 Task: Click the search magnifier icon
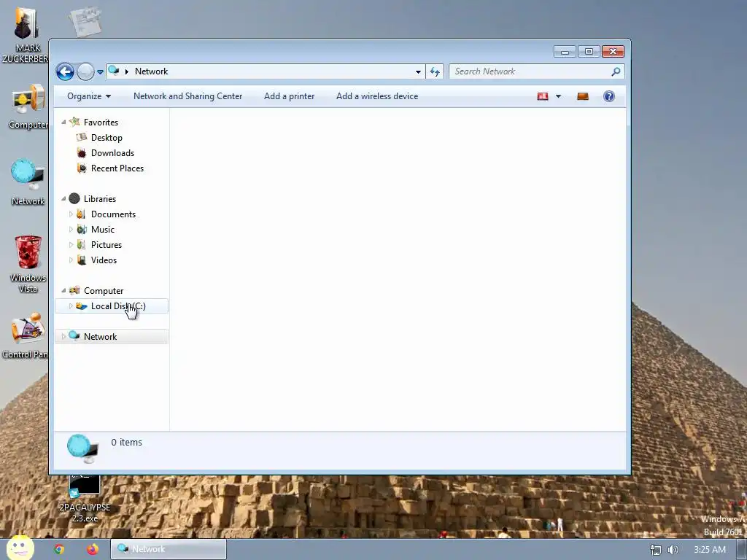(616, 71)
